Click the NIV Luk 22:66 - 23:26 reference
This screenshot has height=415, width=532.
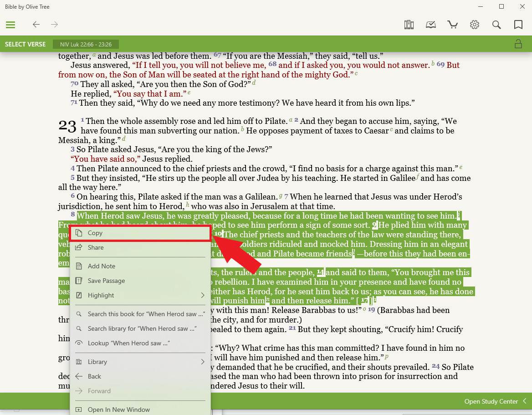pyautogui.click(x=86, y=44)
